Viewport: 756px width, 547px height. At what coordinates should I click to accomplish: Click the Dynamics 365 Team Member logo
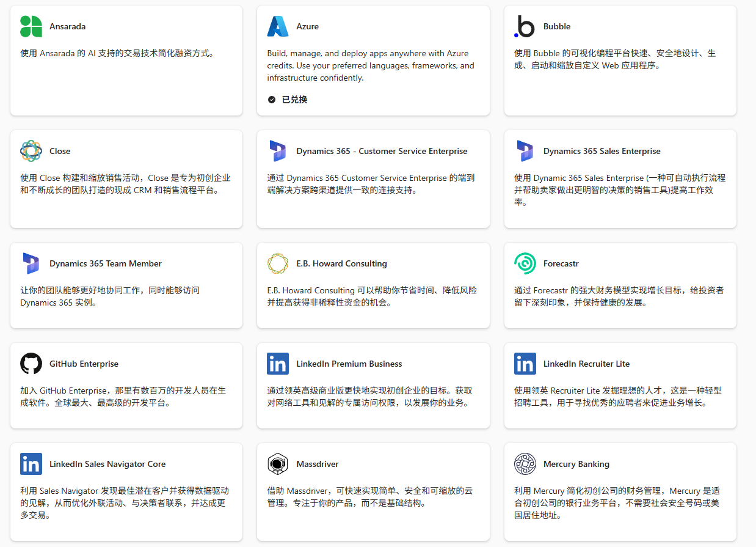pos(31,263)
